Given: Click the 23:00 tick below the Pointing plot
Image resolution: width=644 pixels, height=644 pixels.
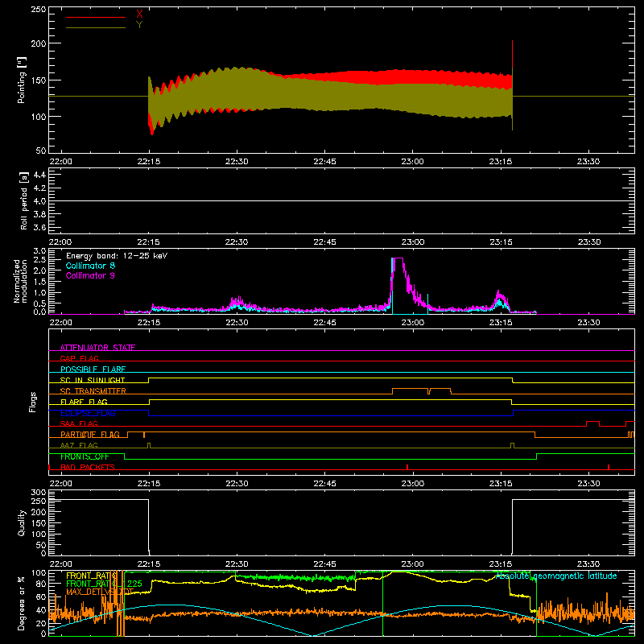Looking at the screenshot, I should (x=412, y=162).
